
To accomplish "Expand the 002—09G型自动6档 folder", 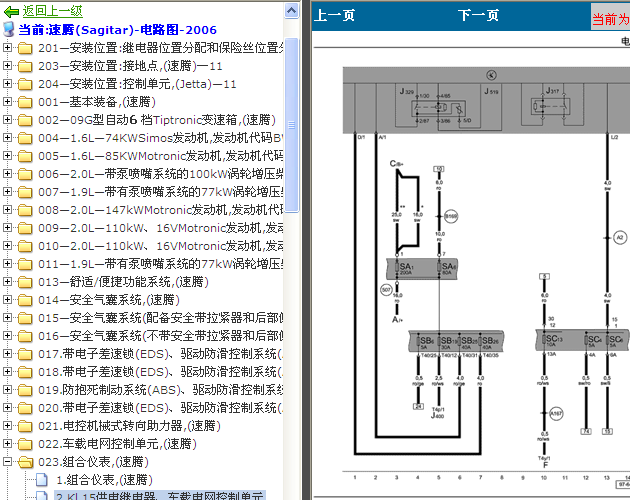I will (7, 119).
